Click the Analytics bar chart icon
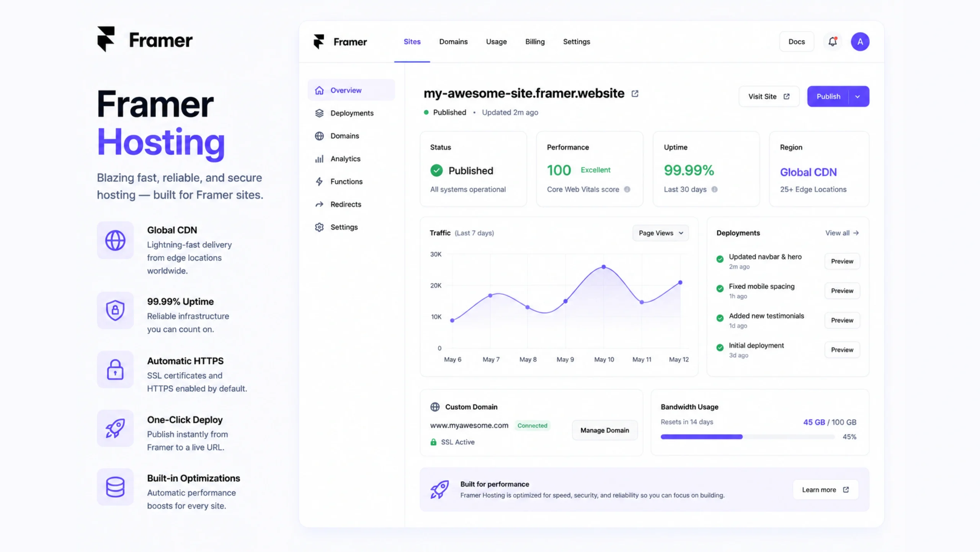 pyautogui.click(x=319, y=159)
